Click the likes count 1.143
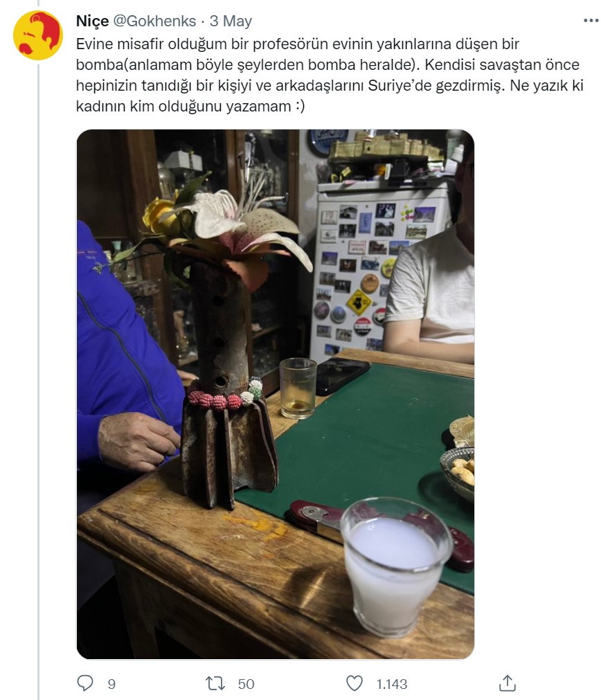The height and width of the screenshot is (700, 601). [392, 684]
